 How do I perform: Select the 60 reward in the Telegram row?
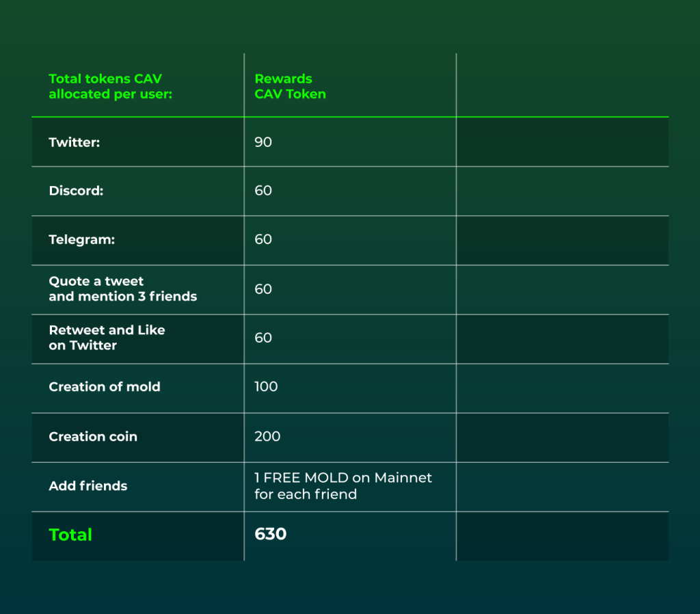(263, 240)
